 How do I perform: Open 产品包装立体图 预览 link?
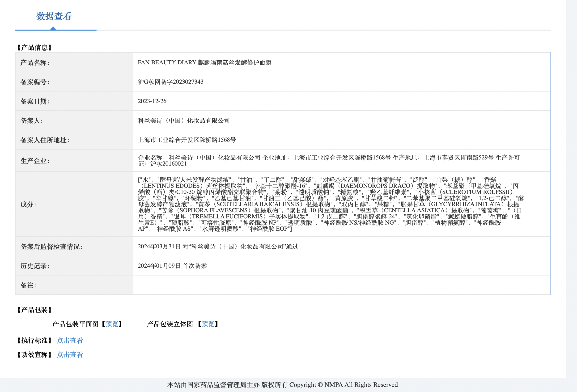coord(208,324)
